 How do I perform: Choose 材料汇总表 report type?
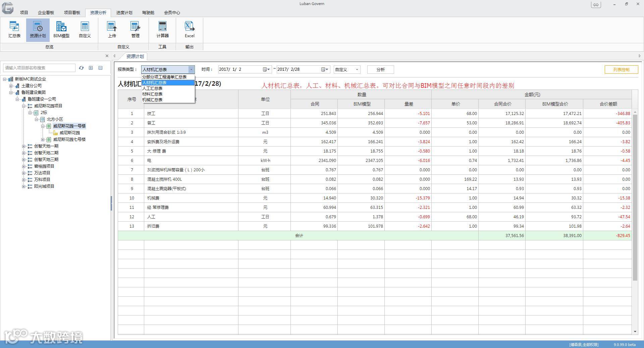(x=168, y=94)
